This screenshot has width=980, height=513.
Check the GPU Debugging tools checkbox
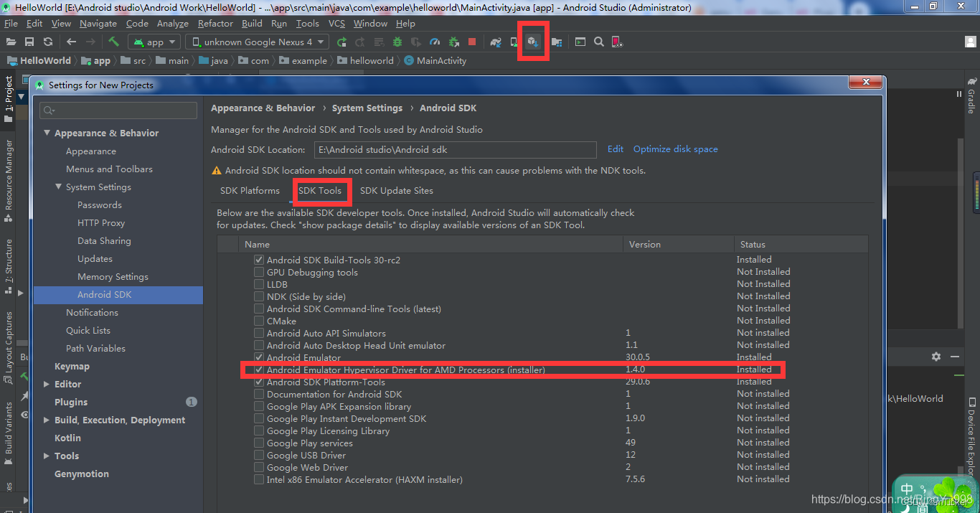pos(259,272)
